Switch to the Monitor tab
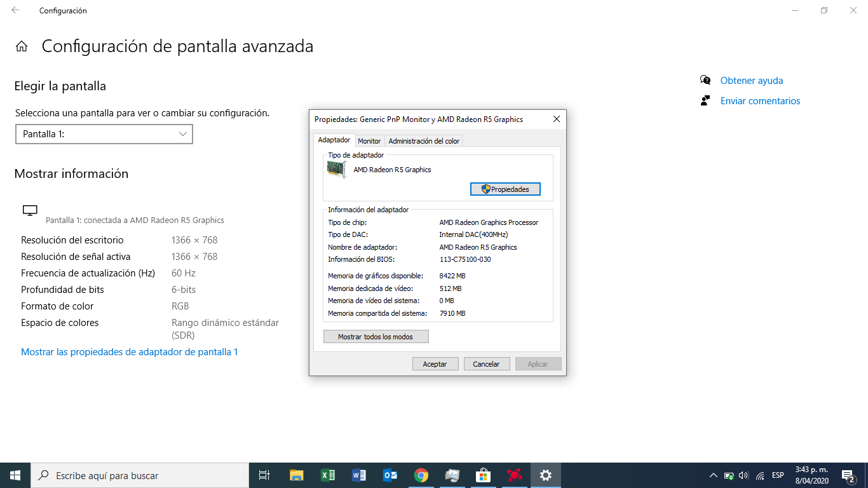This screenshot has width=868, height=488. click(x=369, y=141)
